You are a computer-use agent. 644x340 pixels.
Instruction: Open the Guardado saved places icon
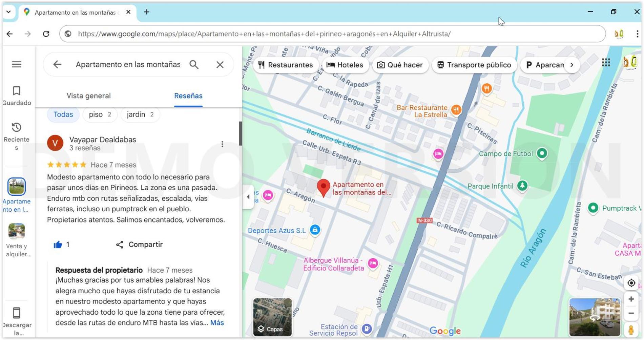[17, 91]
